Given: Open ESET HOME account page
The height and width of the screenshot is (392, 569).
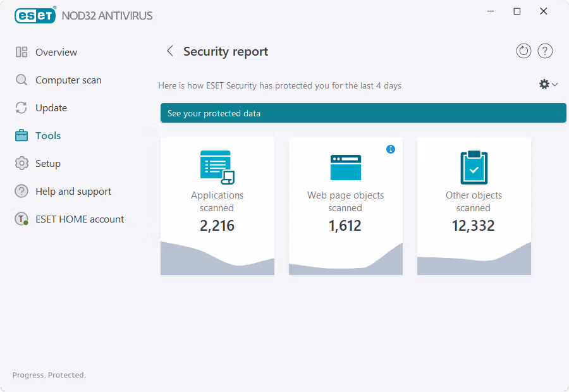Looking at the screenshot, I should pos(80,219).
